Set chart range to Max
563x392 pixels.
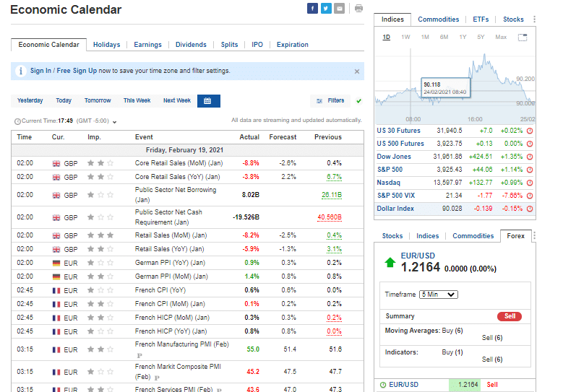(501, 37)
